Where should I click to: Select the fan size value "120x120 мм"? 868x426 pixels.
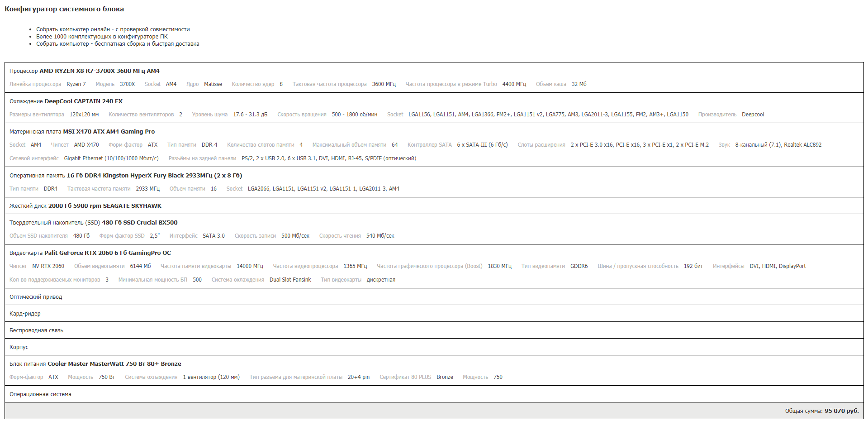coord(84,115)
